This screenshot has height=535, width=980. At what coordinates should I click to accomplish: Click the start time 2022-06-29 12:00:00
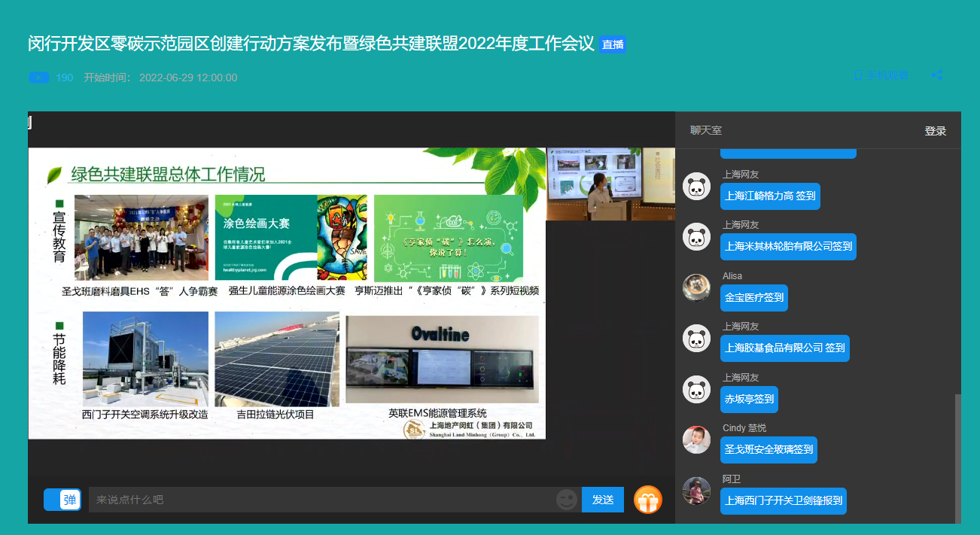188,78
